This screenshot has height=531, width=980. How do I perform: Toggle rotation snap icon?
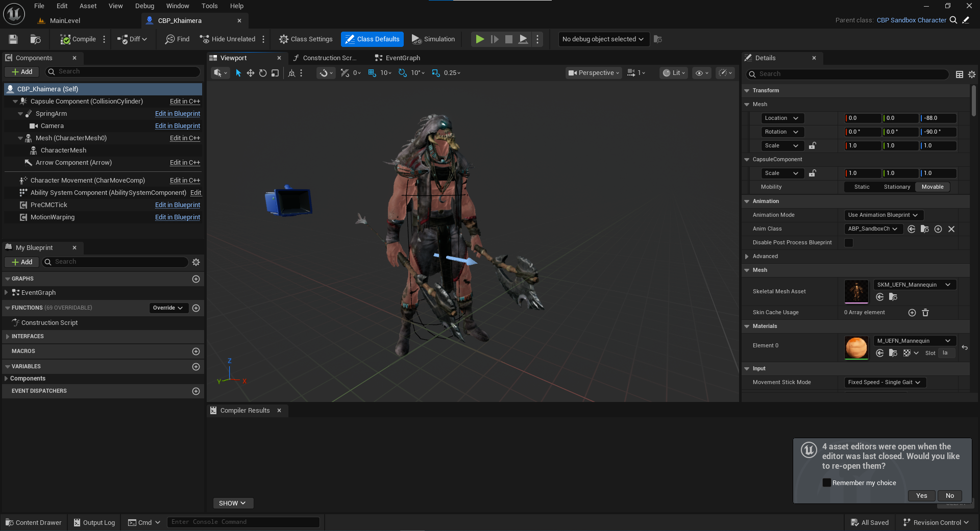click(x=403, y=73)
